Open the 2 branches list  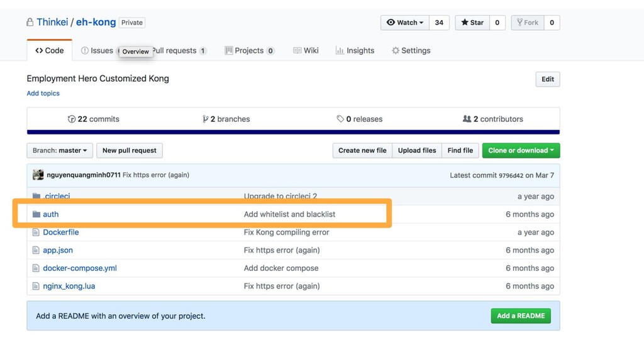coord(226,119)
